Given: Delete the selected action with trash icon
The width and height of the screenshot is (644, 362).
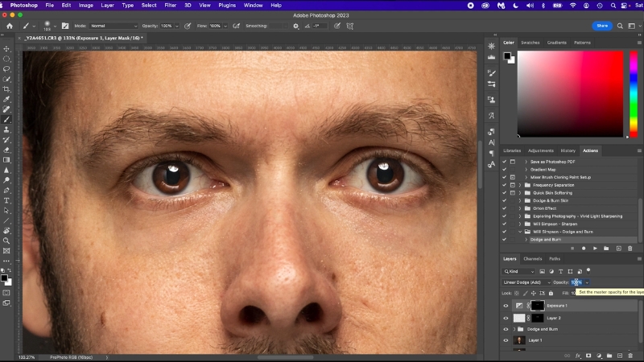Looking at the screenshot, I should [x=630, y=249].
